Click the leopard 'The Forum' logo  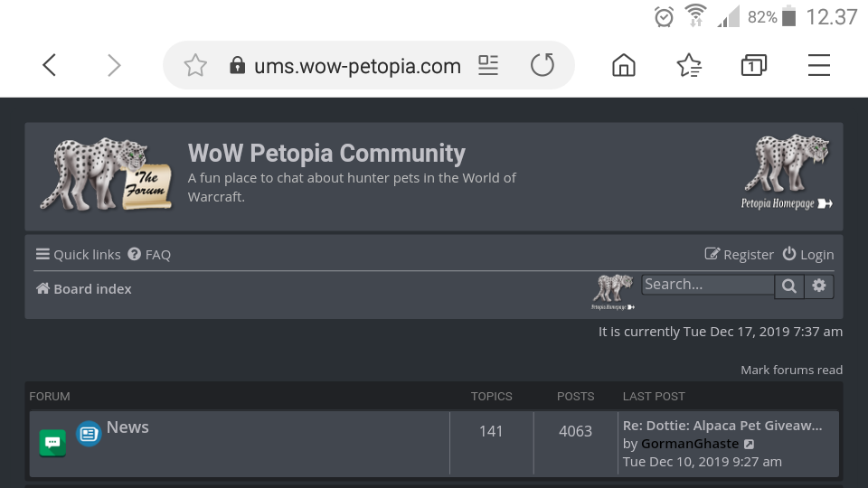pyautogui.click(x=106, y=174)
